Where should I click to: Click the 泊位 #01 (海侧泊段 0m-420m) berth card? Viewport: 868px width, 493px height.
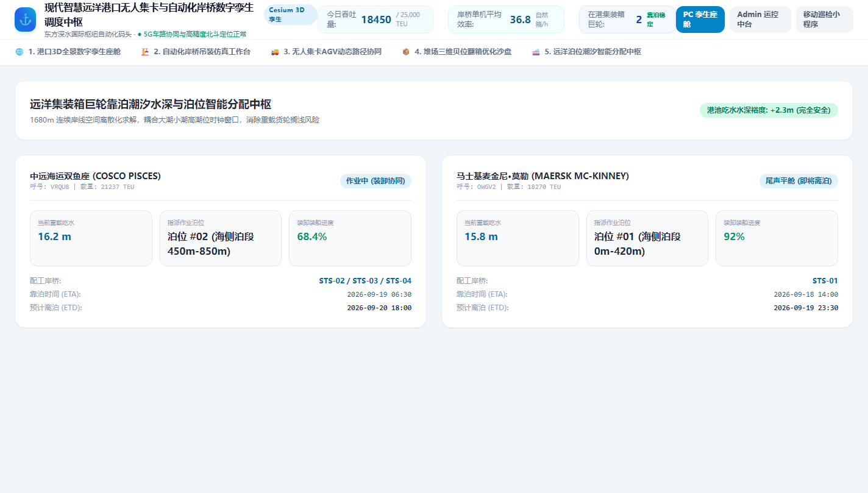point(647,238)
